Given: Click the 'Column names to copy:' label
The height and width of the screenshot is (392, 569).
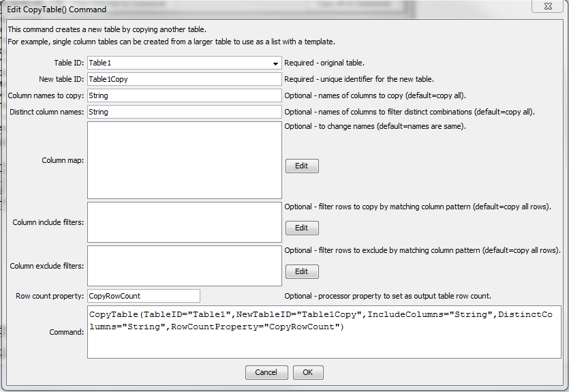Looking at the screenshot, I should click(46, 95).
